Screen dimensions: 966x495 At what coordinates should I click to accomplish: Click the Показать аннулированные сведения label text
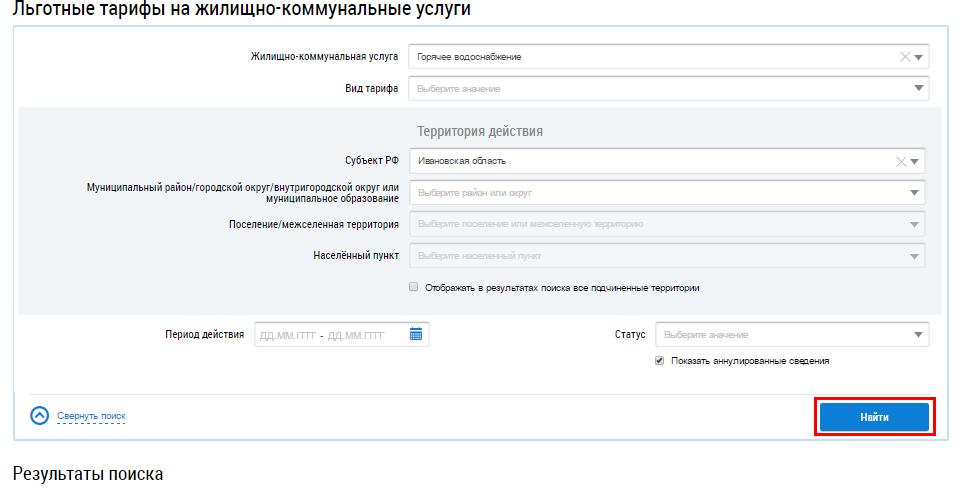click(x=750, y=361)
